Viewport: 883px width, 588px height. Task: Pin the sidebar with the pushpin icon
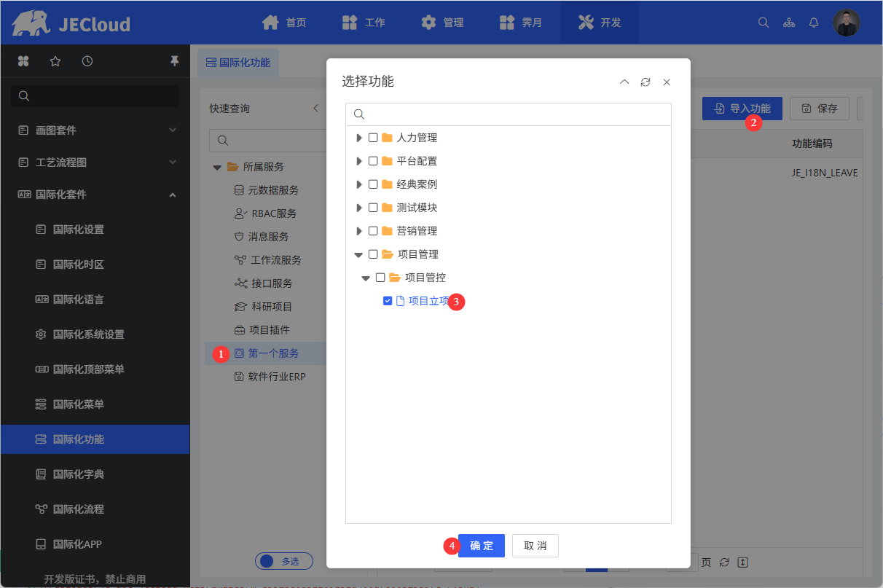(174, 61)
